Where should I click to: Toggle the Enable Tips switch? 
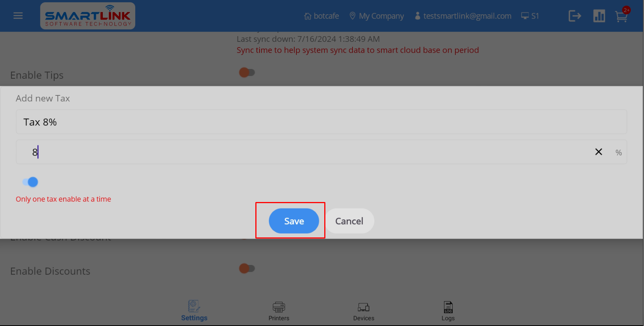coord(247,72)
